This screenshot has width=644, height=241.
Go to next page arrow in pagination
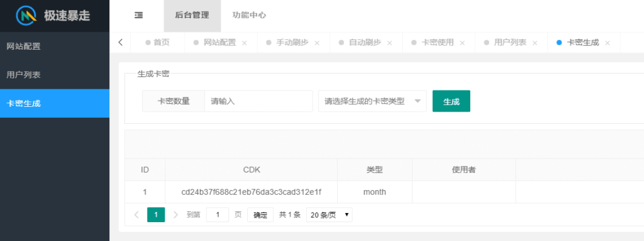[176, 215]
